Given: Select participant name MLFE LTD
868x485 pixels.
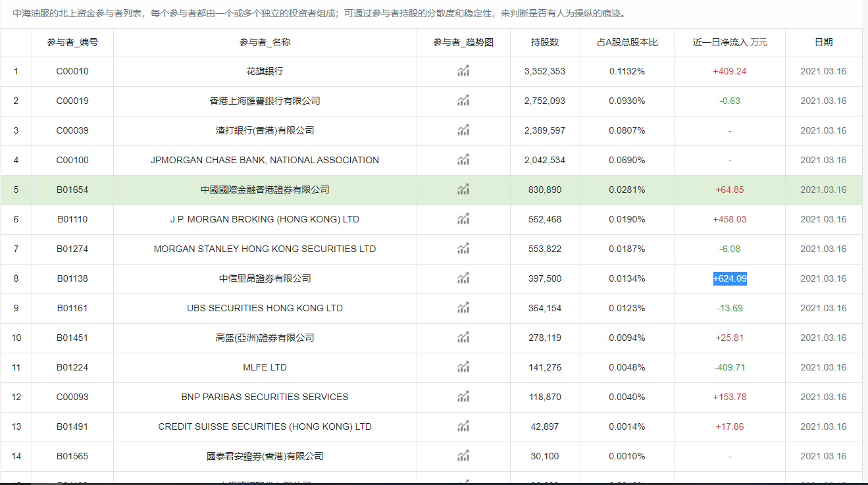Looking at the screenshot, I should 265,367.
